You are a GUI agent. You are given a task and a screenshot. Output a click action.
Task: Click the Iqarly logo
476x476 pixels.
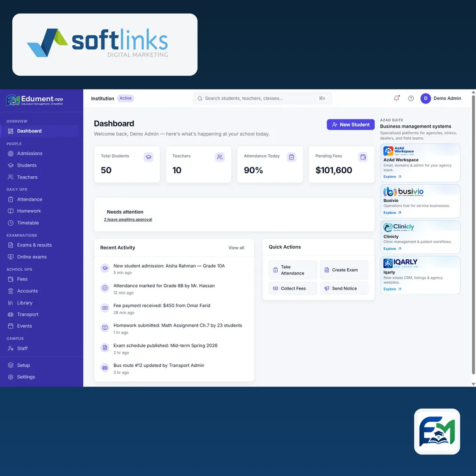[x=400, y=263]
